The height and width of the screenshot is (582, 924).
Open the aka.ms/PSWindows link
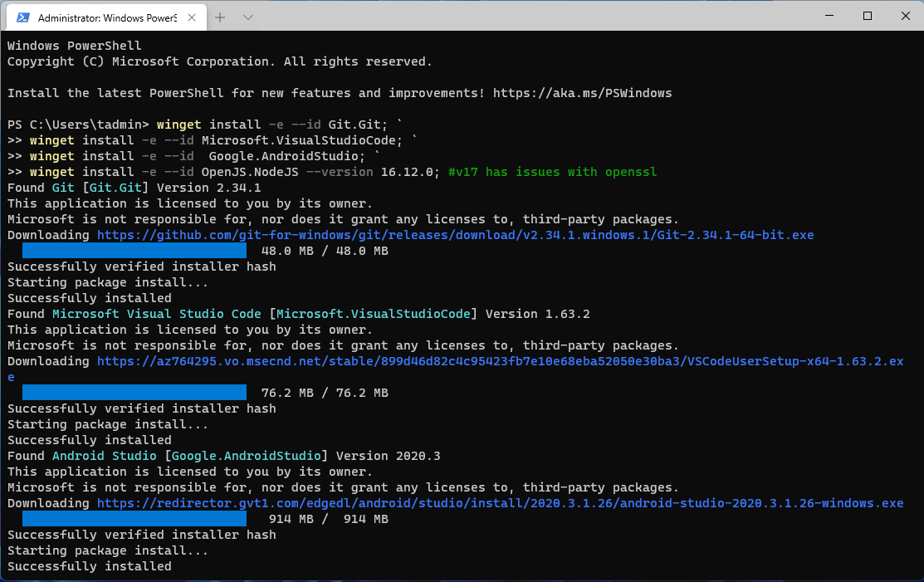(582, 93)
